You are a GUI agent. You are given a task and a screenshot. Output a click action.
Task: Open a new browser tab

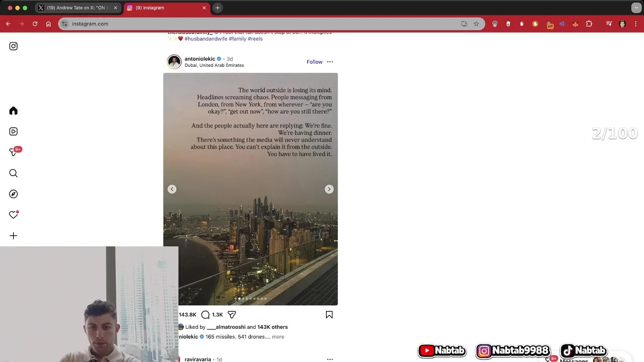click(217, 8)
